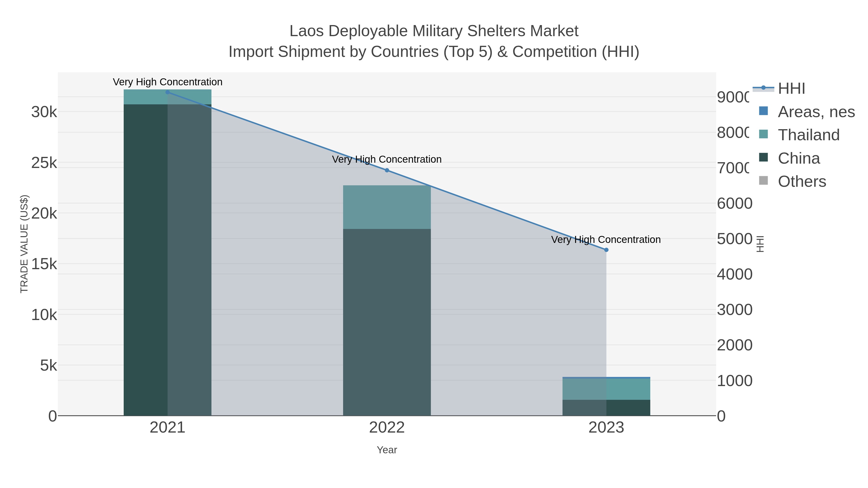Click the 10k tick on the left axis

click(44, 315)
